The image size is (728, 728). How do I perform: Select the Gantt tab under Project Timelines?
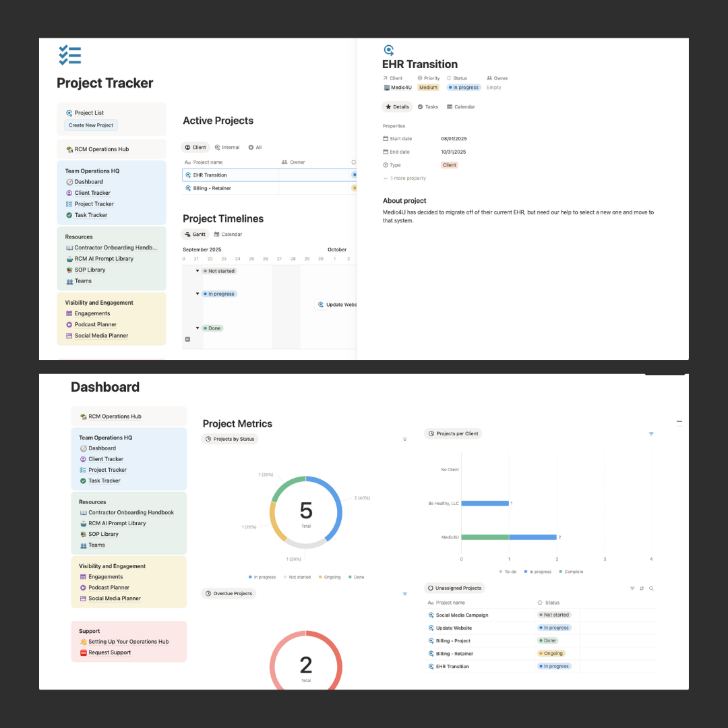(195, 235)
